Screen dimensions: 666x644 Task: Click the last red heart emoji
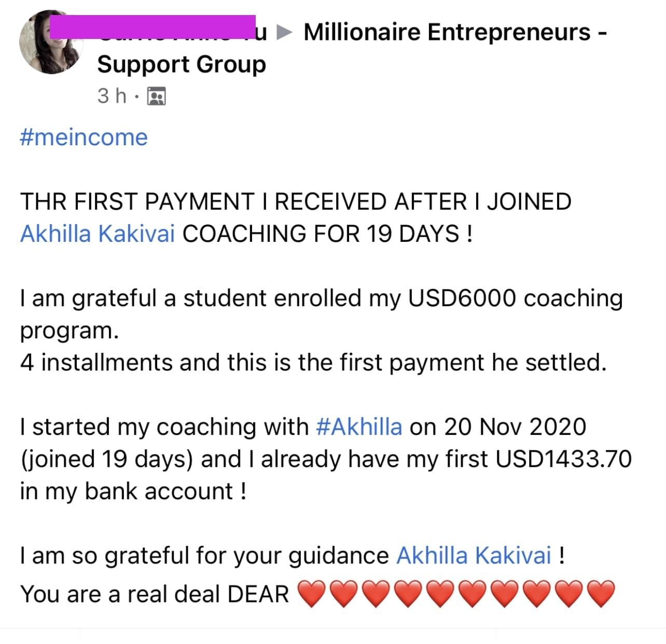coord(601,594)
